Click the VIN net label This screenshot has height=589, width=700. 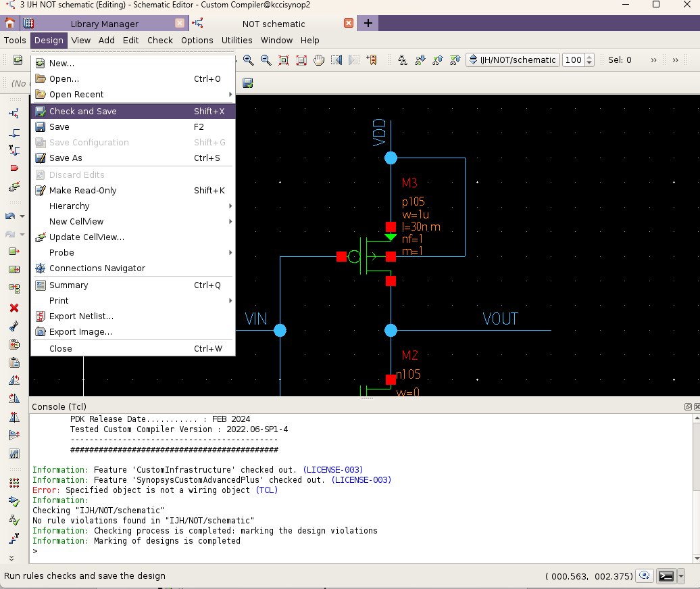coord(256,319)
